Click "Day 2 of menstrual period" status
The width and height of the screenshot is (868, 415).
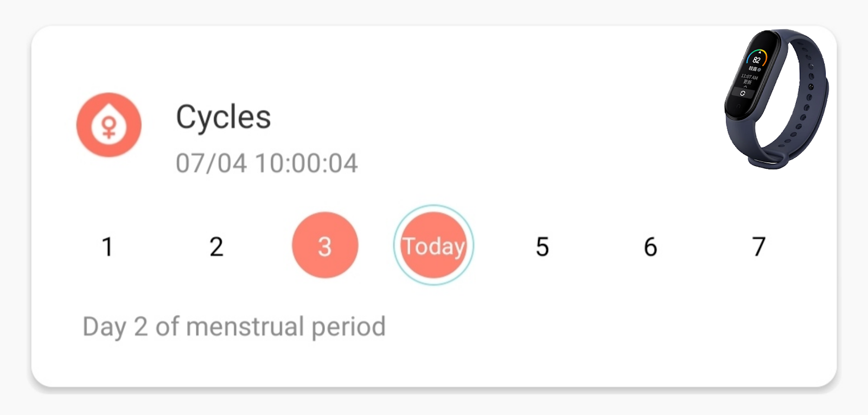click(x=234, y=327)
